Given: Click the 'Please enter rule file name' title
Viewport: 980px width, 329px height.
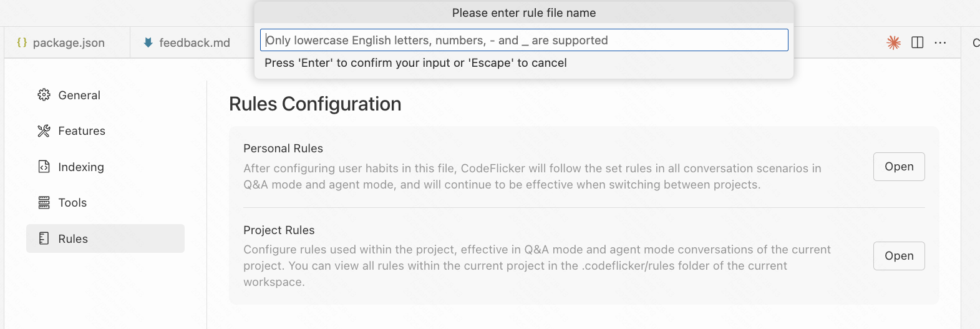Looking at the screenshot, I should point(524,12).
